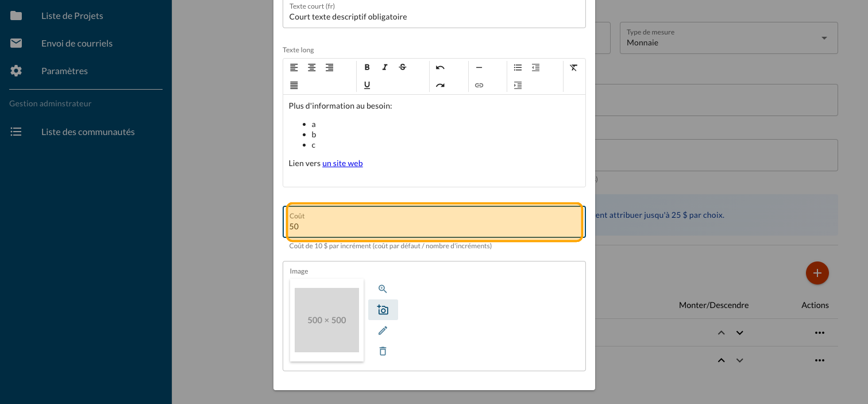The height and width of the screenshot is (404, 868).
Task: Click the red plus add button
Action: 817,273
